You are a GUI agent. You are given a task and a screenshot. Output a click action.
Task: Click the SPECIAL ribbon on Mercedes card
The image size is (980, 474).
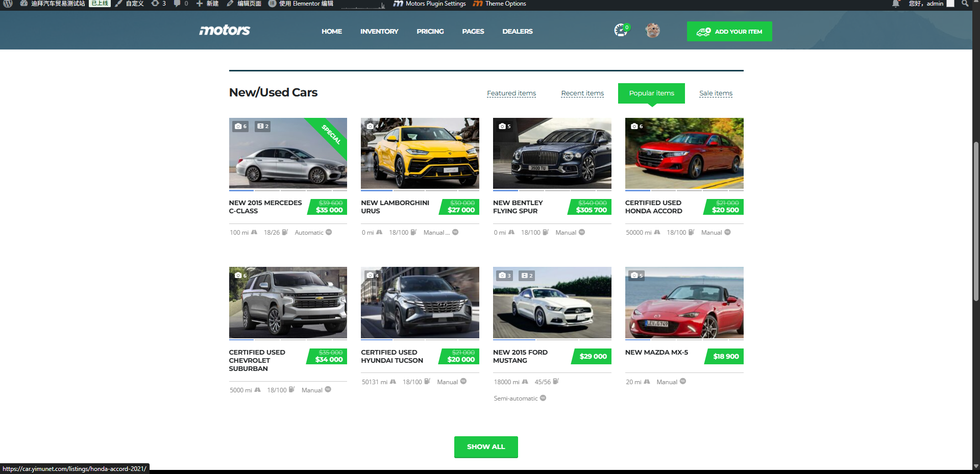click(x=331, y=134)
